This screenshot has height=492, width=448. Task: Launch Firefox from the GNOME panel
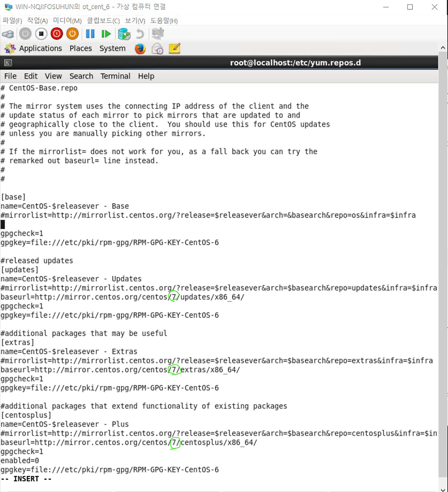[x=140, y=49]
